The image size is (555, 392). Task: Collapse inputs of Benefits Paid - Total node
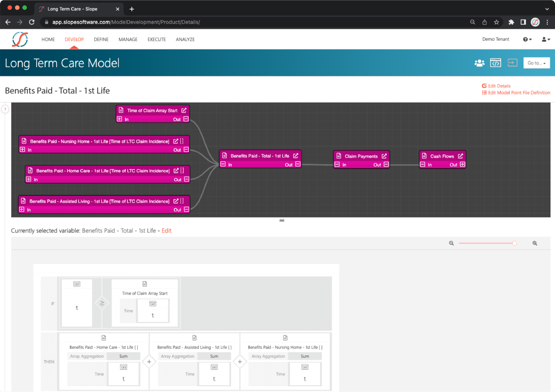[223, 165]
